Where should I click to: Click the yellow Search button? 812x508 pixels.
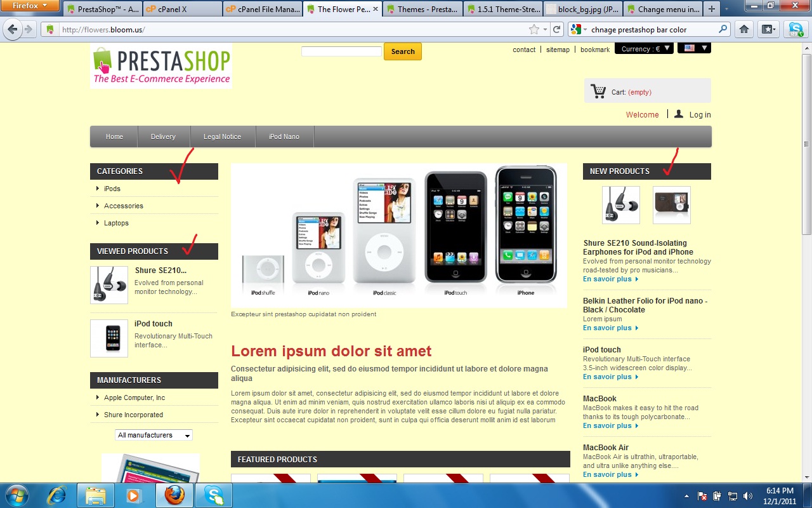tap(403, 51)
